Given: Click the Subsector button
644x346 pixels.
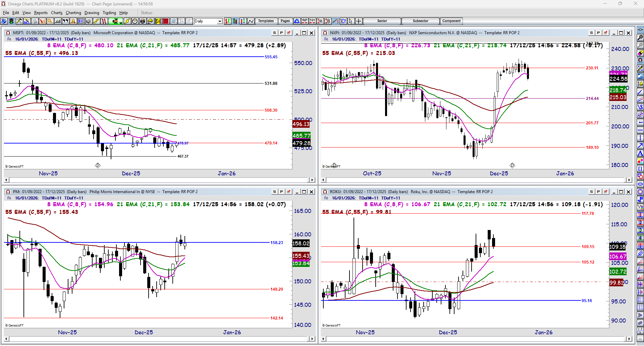Looking at the screenshot, I should (421, 21).
